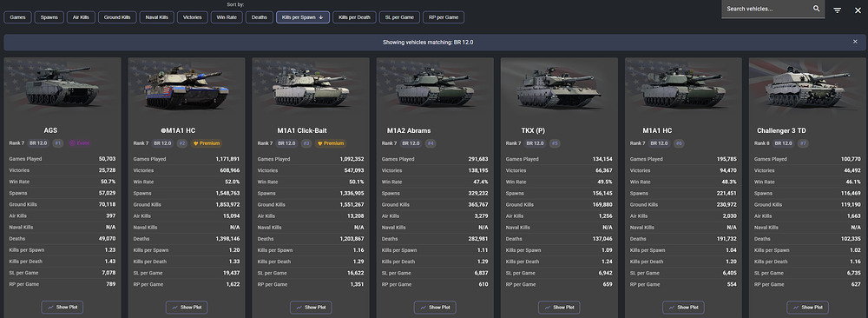Click the search magnifier icon

pos(816,9)
